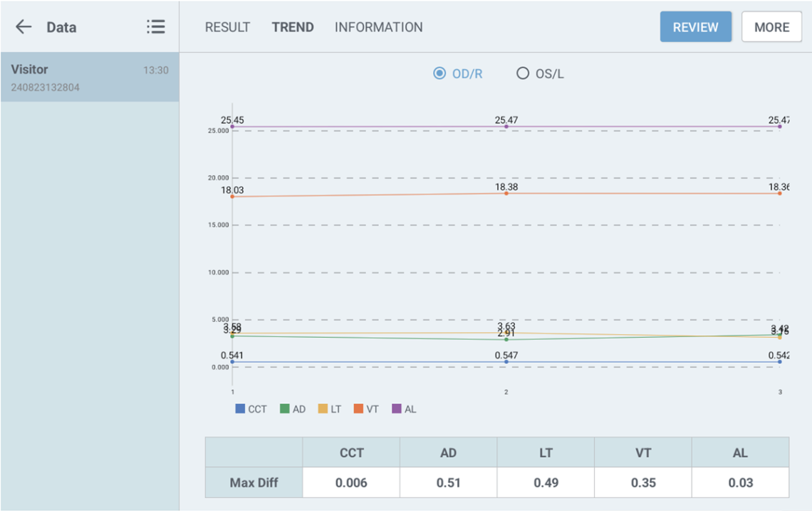Viewport: 812px width, 511px height.
Task: Select the OS/L radio button
Action: click(523, 73)
